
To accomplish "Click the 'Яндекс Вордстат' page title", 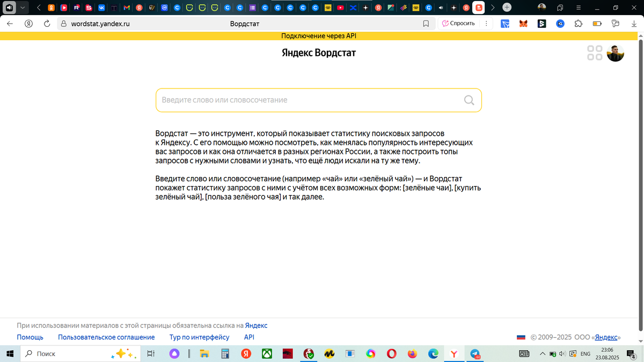I will pos(319,53).
